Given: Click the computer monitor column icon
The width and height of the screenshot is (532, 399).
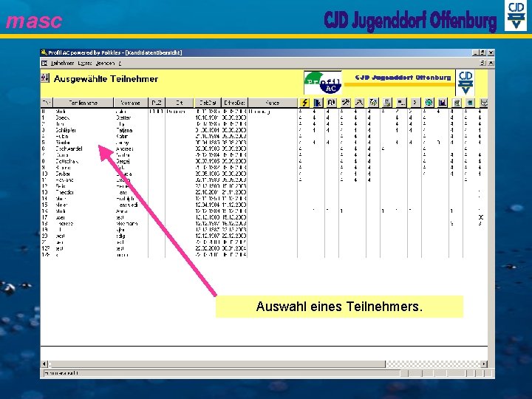Looking at the screenshot, I should [x=386, y=103].
